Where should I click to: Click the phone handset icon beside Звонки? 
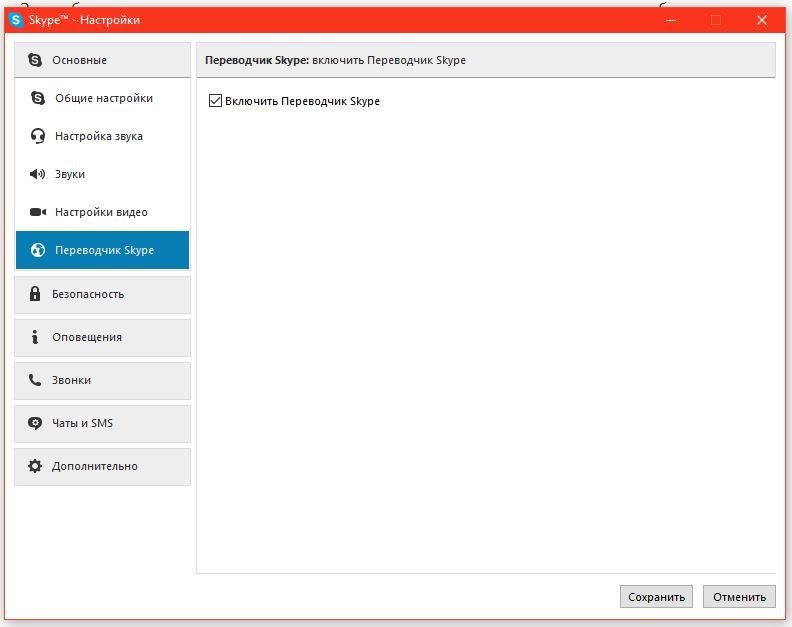[35, 379]
